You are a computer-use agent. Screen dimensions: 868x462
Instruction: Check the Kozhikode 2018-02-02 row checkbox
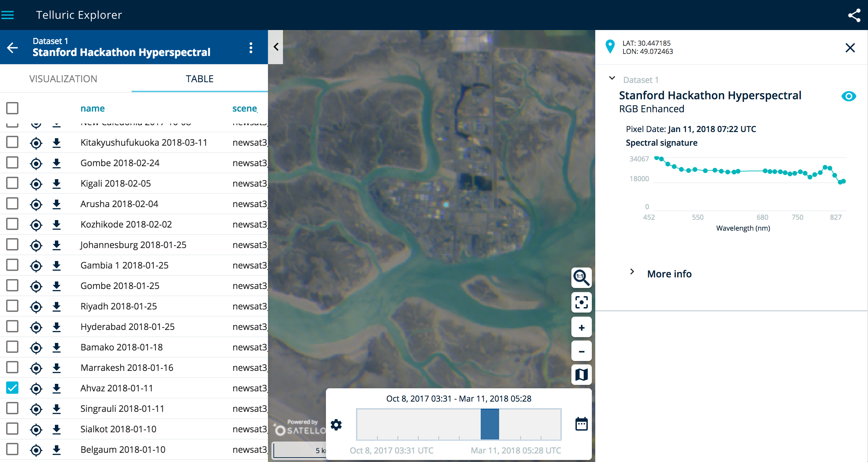click(12, 224)
